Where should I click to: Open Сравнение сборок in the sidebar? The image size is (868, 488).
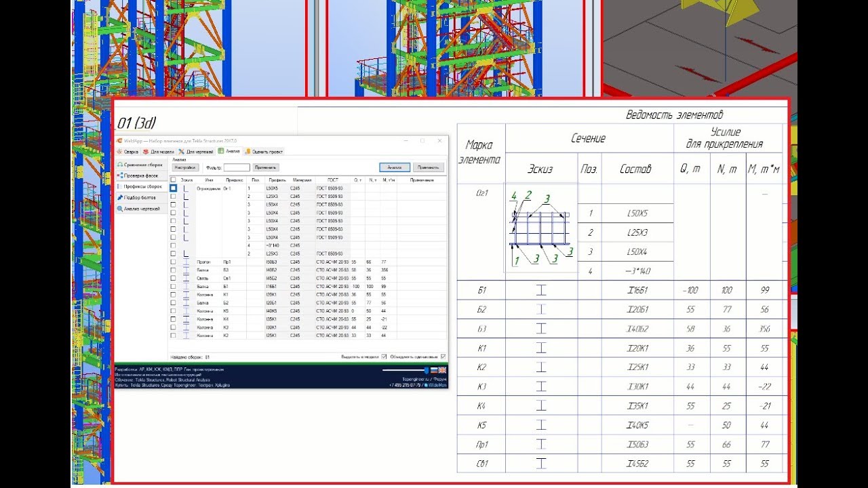(140, 165)
